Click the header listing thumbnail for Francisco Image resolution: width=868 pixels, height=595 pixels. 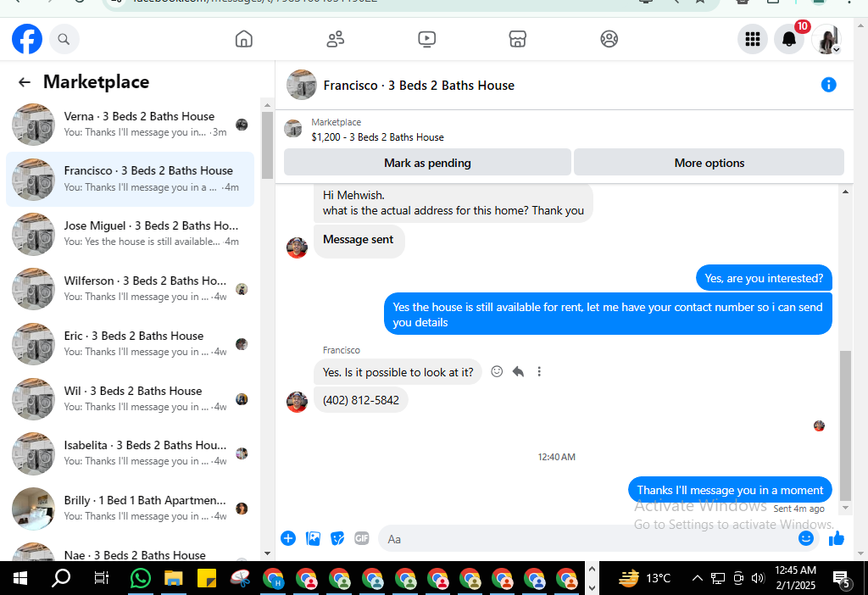point(301,85)
